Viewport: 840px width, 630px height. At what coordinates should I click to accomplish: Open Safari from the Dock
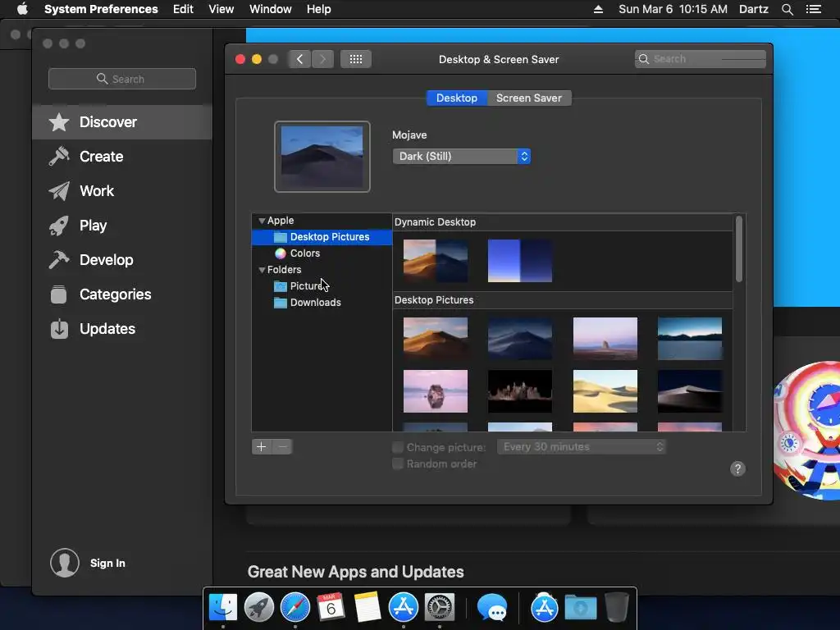pyautogui.click(x=295, y=607)
